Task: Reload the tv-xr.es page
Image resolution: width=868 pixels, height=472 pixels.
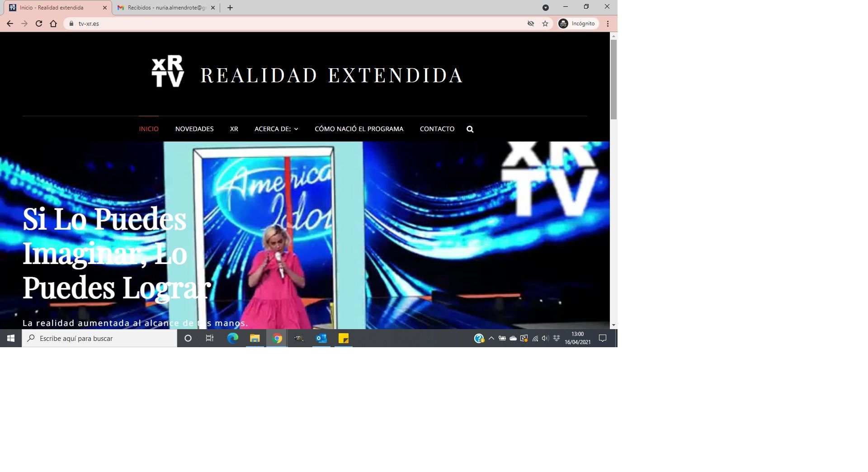Action: 39,24
